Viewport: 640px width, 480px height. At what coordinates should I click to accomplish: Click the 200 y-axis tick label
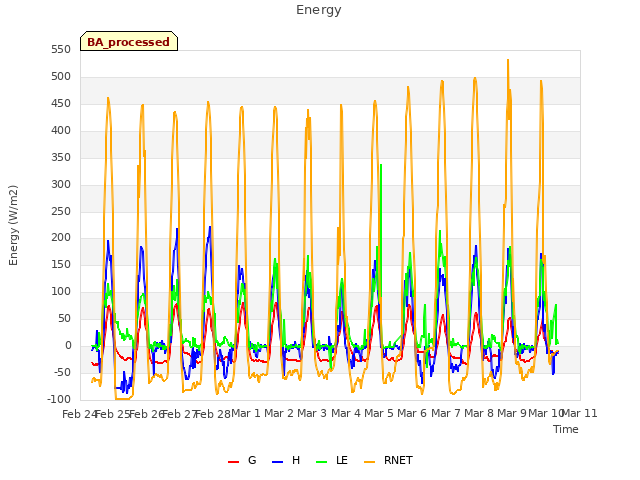[x=61, y=238]
